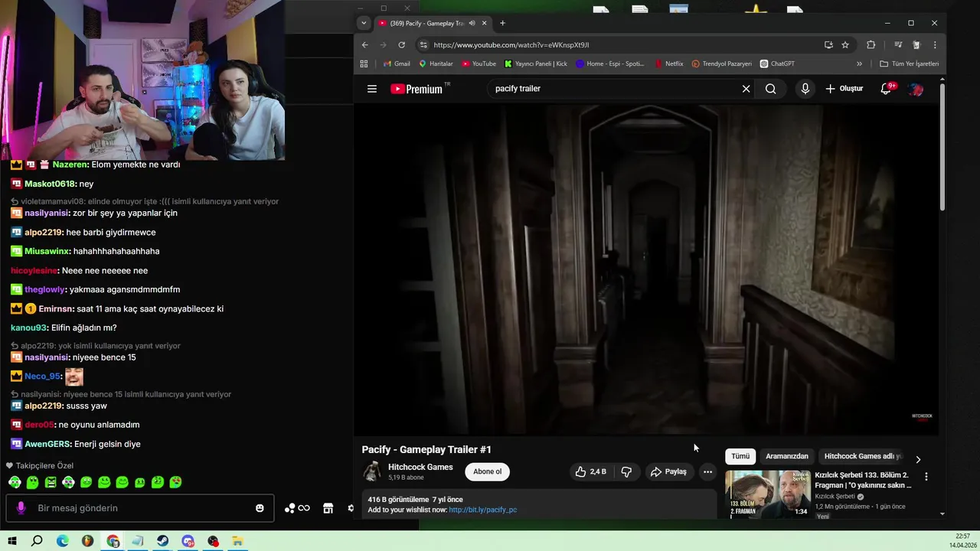Open the Chrome extensions puzzle icon
This screenshot has width=980, height=551.
click(x=871, y=45)
